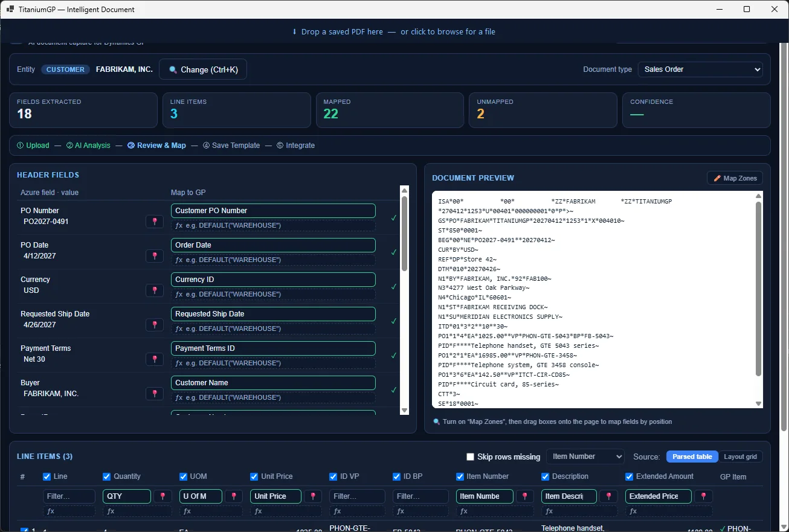The image size is (789, 532).
Task: Open the Customer PO Number mapping field
Action: 273,211
